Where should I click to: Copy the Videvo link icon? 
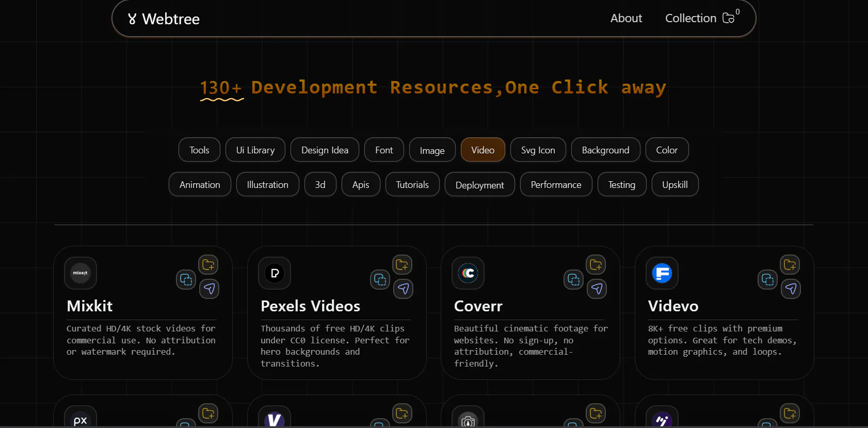click(x=768, y=279)
